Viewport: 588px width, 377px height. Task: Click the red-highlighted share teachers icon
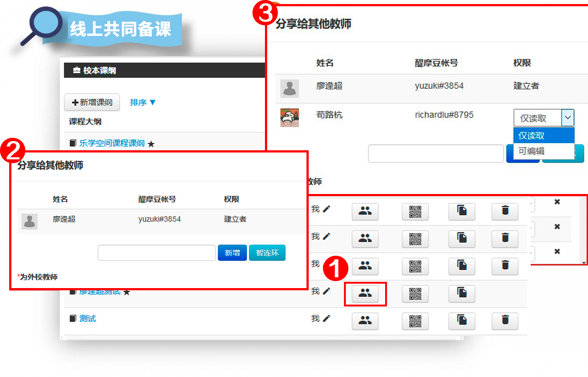coord(365,294)
